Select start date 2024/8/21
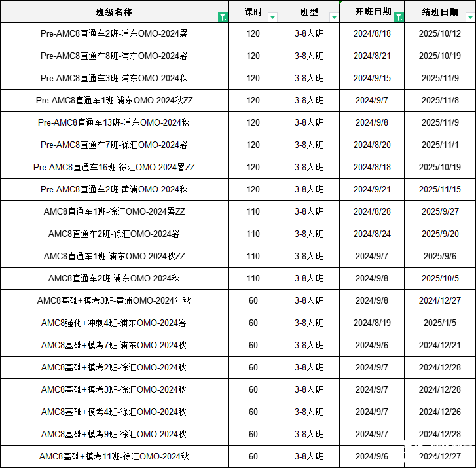 point(372,56)
